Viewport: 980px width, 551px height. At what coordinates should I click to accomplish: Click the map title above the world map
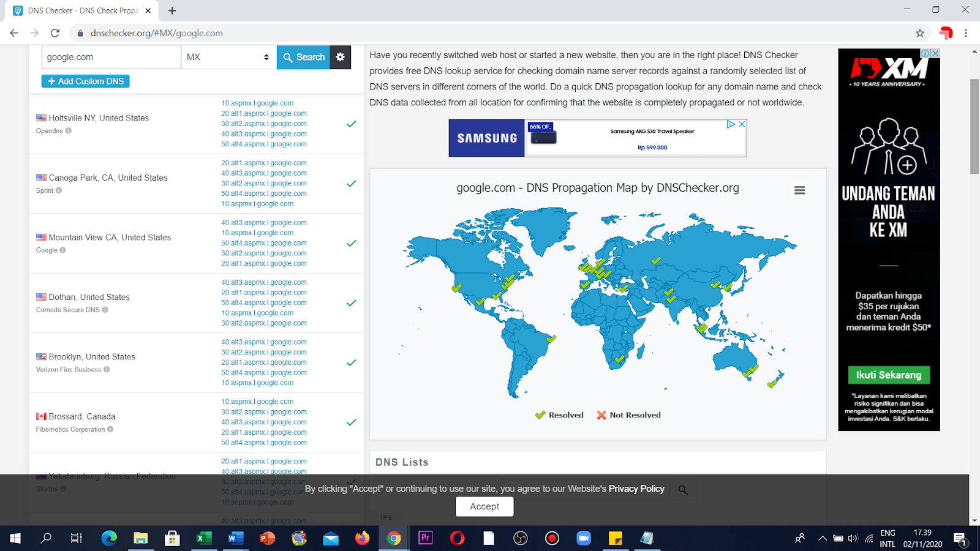tap(598, 188)
